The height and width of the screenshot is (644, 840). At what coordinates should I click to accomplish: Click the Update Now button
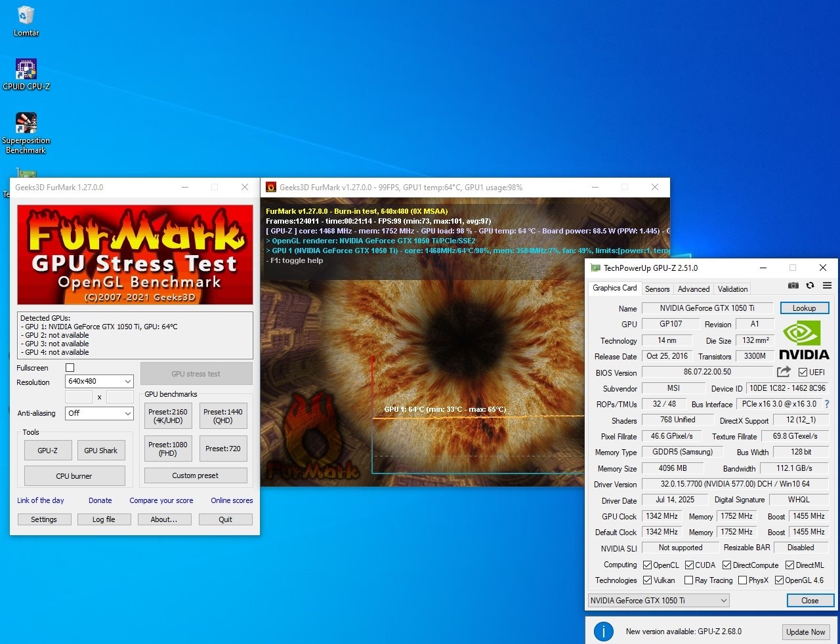pos(806,632)
